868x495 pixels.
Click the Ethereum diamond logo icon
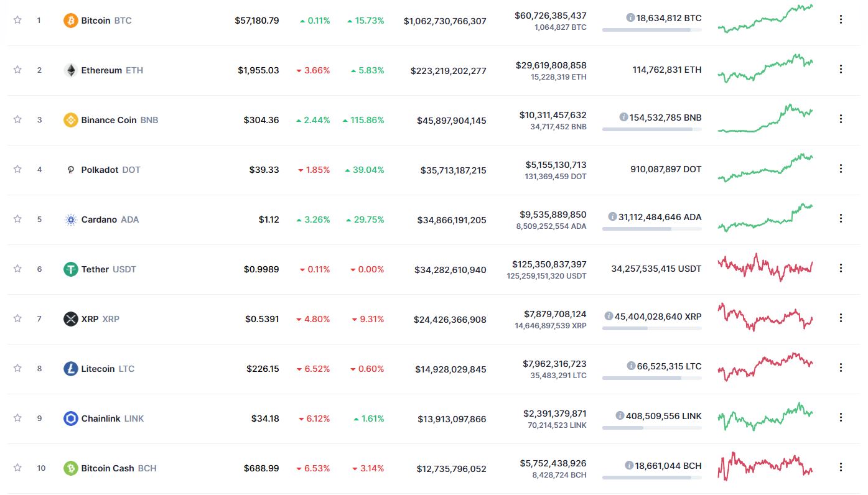71,70
